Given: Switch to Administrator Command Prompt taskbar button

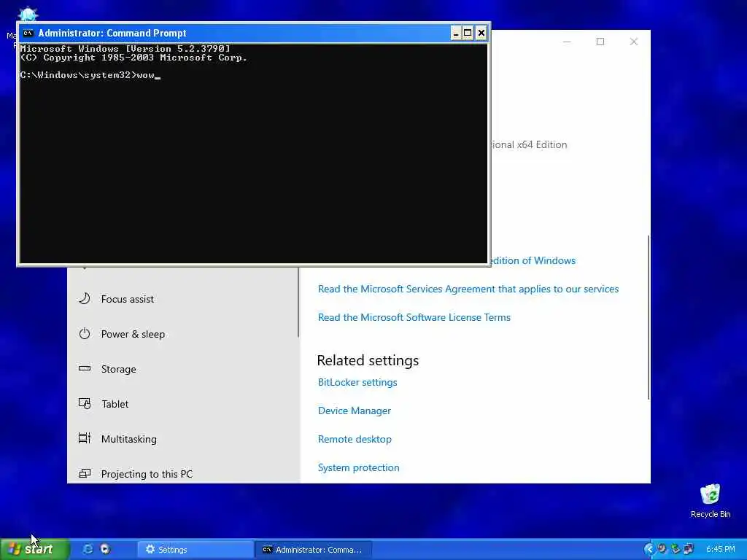Looking at the screenshot, I should 313,550.
